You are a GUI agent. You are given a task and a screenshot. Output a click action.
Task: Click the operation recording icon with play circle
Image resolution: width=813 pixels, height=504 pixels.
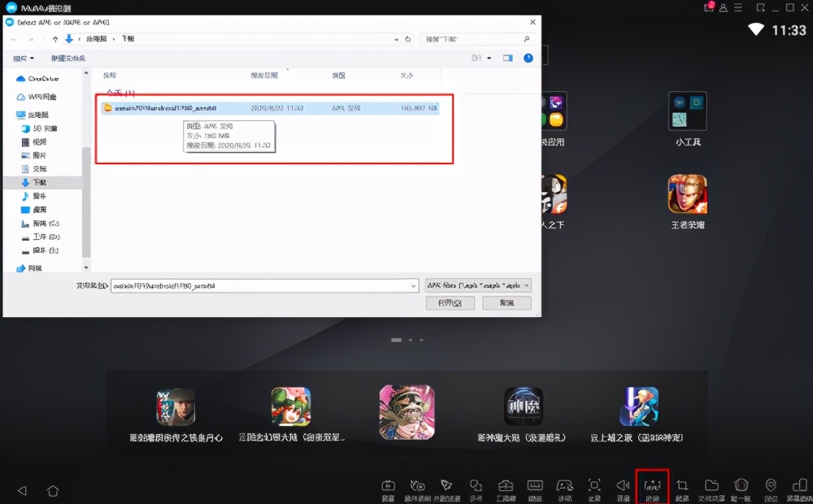pos(417,485)
